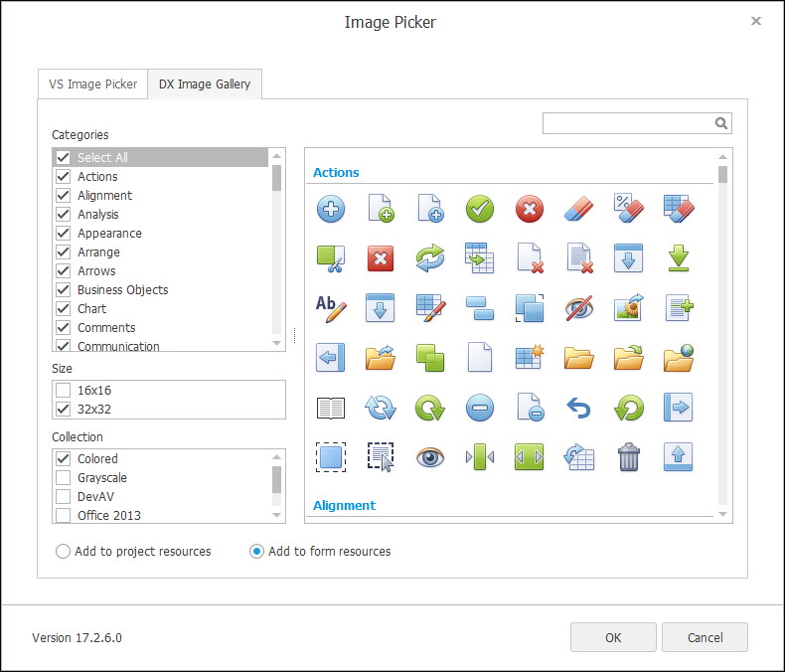Image resolution: width=785 pixels, height=672 pixels.
Task: Choose the overlapping green squares icon
Action: (430, 358)
